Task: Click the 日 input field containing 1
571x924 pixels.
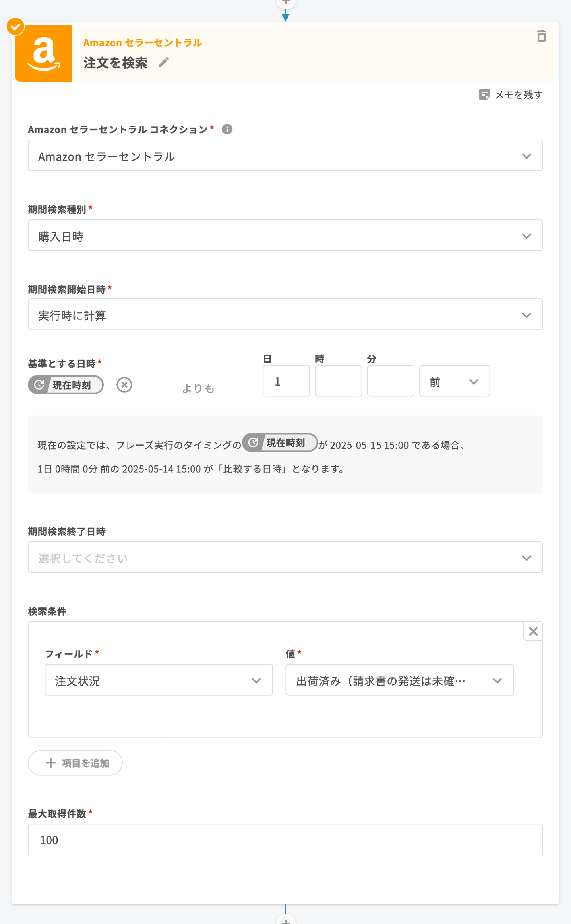Action: 286,381
